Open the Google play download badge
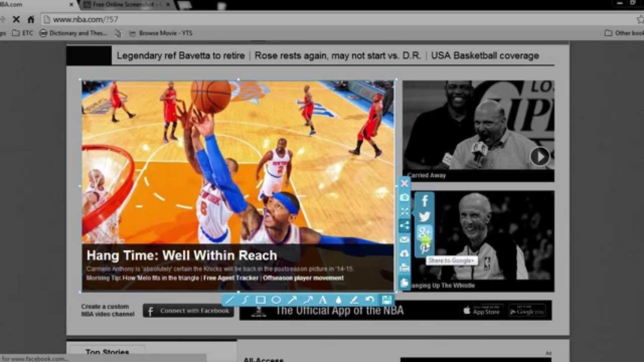644x362 pixels. point(527,311)
